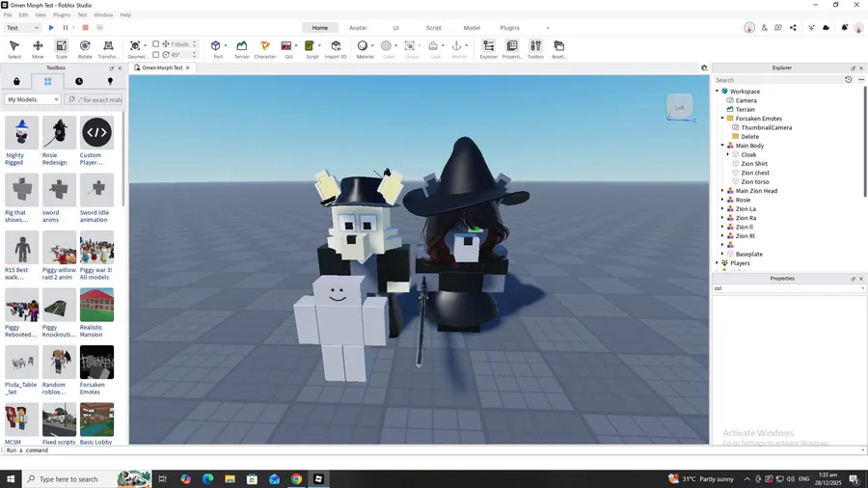The height and width of the screenshot is (488, 868).
Task: Activate the Transform tool
Action: tap(108, 48)
